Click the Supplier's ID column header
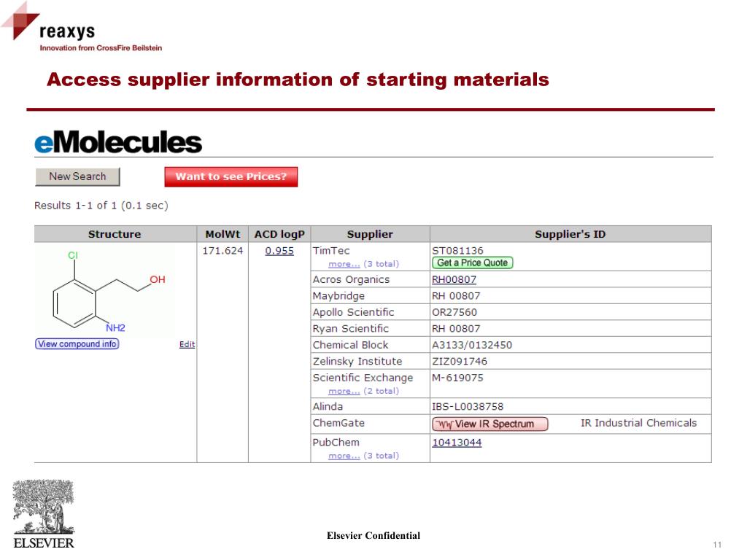Viewport: 747px width, 560px height. 570,234
